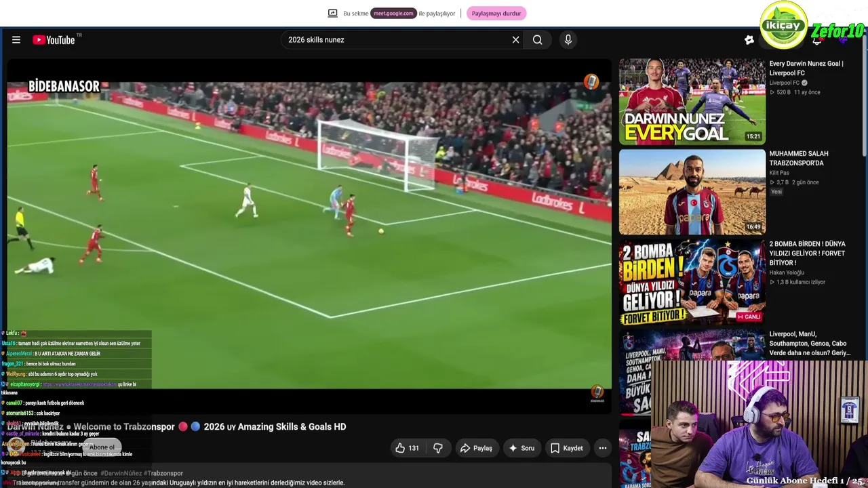Click the 15:21 duration badge

click(753, 136)
